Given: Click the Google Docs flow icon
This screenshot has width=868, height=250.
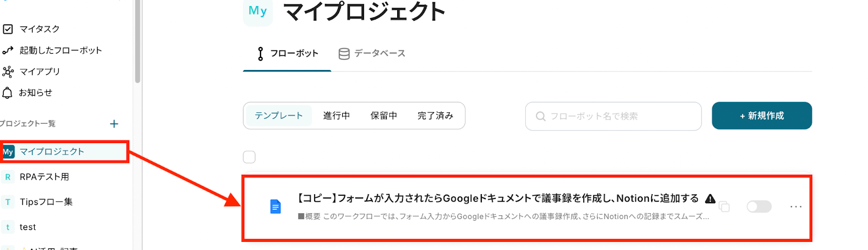Looking at the screenshot, I should pos(276,207).
